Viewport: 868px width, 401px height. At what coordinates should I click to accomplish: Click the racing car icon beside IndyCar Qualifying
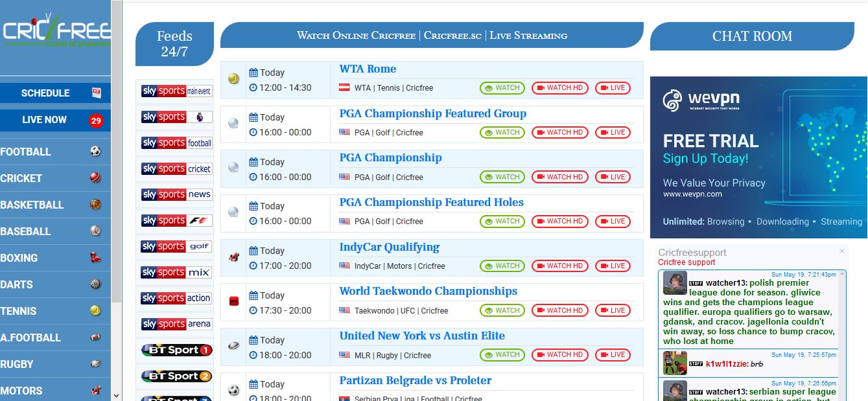pyautogui.click(x=233, y=257)
